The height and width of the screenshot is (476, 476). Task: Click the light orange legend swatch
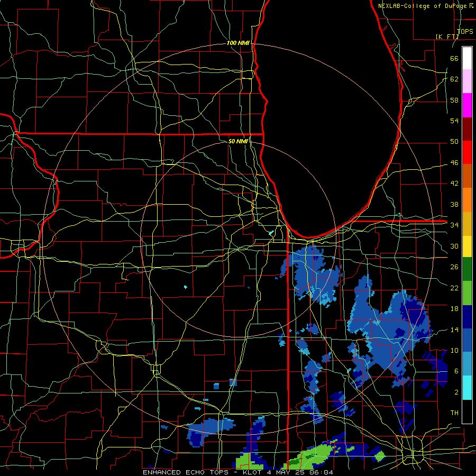click(x=467, y=200)
